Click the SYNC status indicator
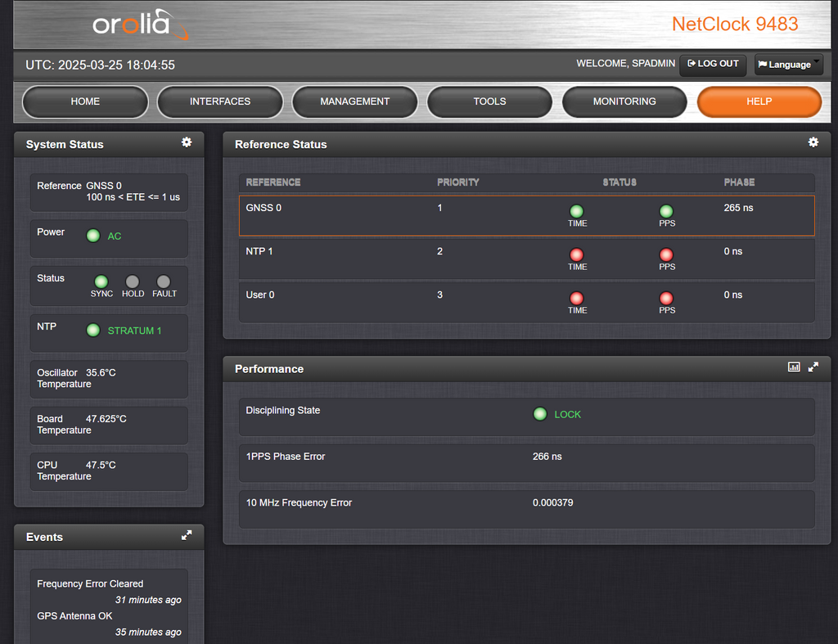Image resolution: width=838 pixels, height=644 pixels. coord(101,281)
